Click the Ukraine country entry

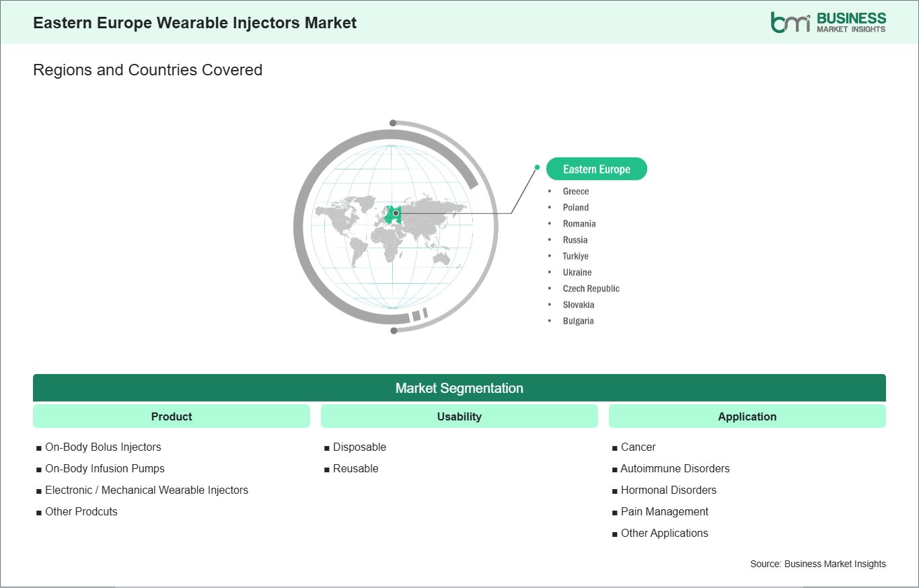(x=577, y=272)
